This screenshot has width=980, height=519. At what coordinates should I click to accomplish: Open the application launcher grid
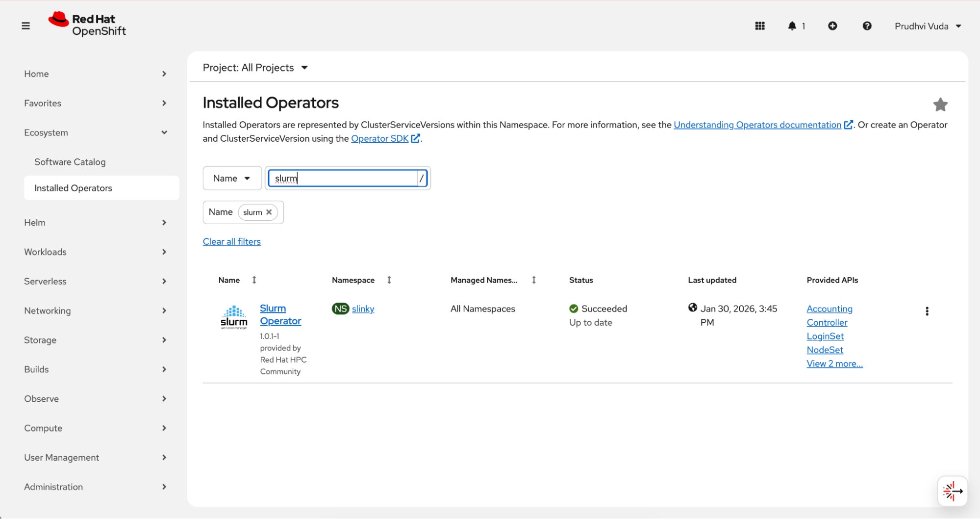coord(759,26)
